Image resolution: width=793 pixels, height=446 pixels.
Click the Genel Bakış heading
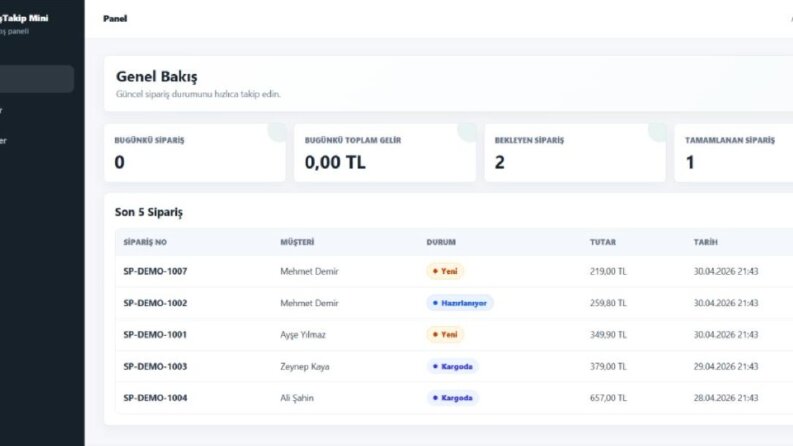tap(156, 76)
